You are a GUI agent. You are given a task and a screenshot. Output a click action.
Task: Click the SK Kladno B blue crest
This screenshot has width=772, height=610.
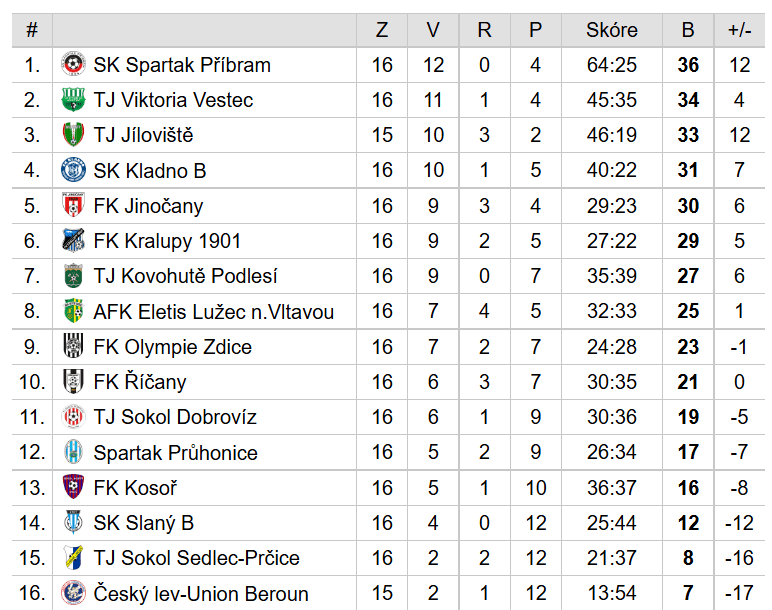[73, 170]
